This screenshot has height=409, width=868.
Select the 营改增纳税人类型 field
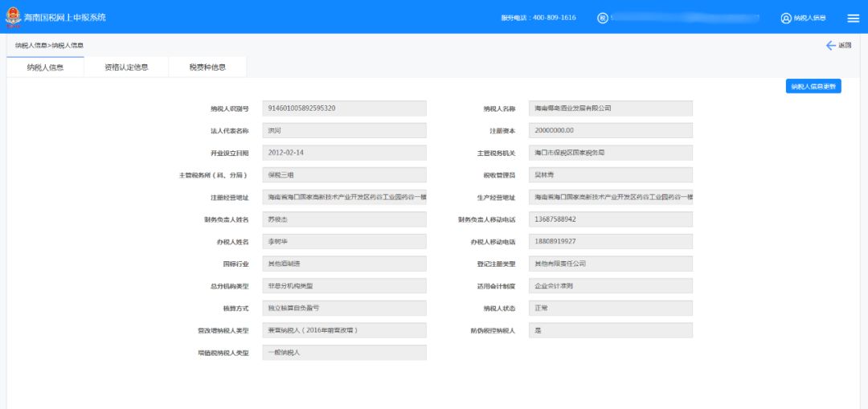(x=344, y=330)
